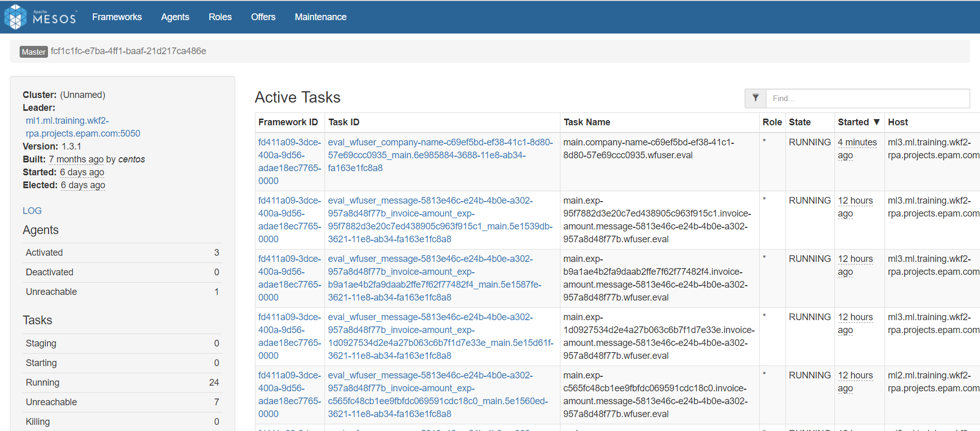Sort tasks by Role column
The width and height of the screenshot is (980, 431).
coord(772,122)
